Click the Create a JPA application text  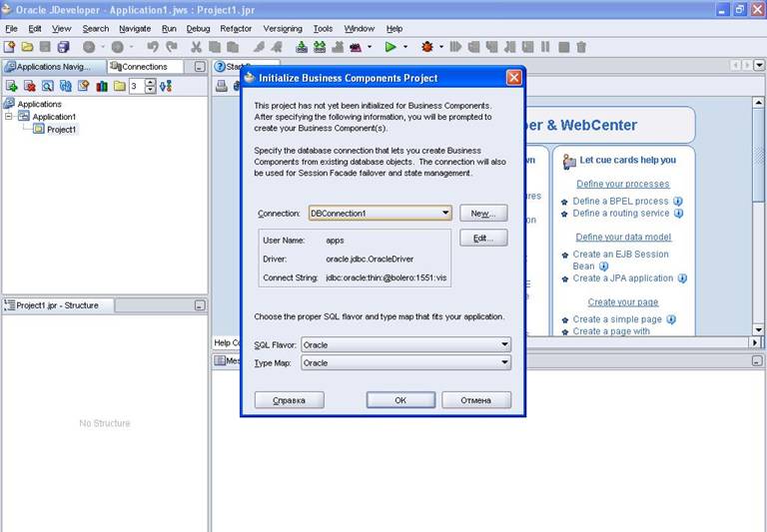tap(623, 278)
